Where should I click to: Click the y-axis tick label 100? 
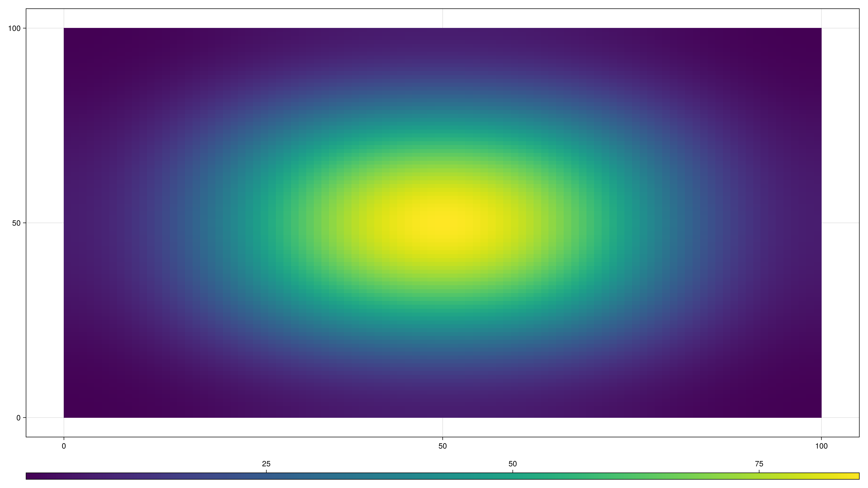tap(14, 29)
